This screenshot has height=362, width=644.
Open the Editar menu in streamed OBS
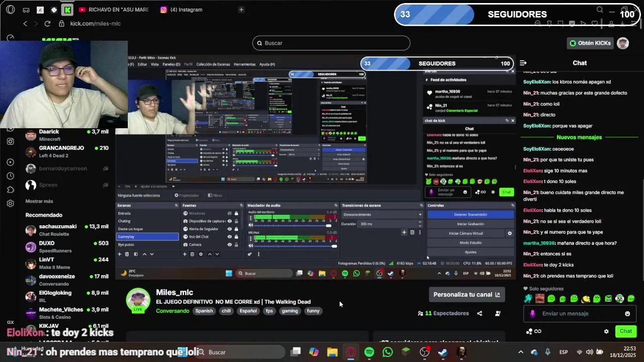tap(142, 64)
